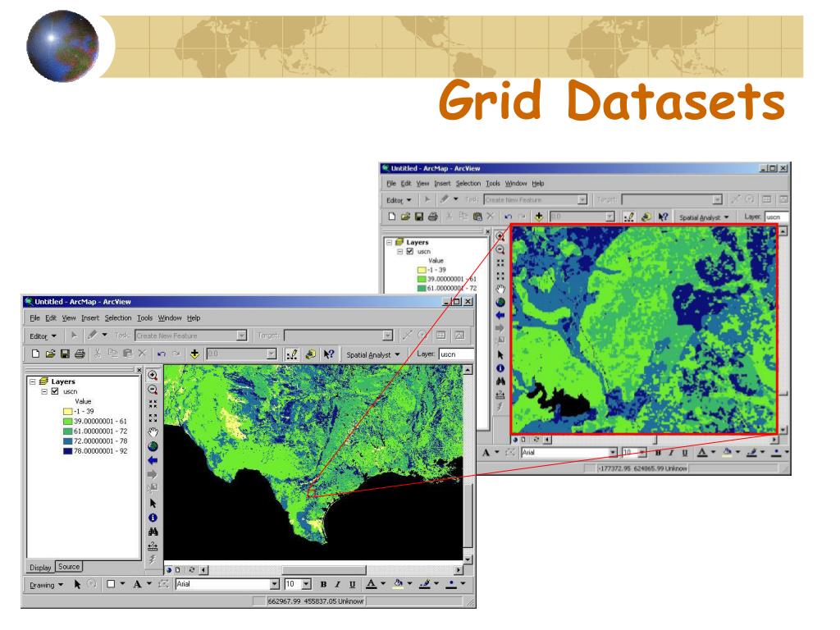This screenshot has height=630, width=840.
Task: Click dark blue 78.00000001 - 92 legend swatch
Action: (67, 451)
